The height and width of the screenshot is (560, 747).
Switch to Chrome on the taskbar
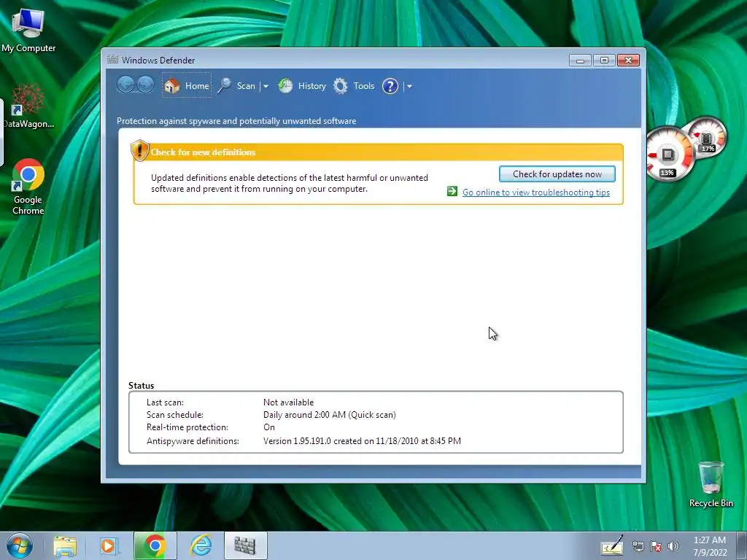pyautogui.click(x=155, y=545)
